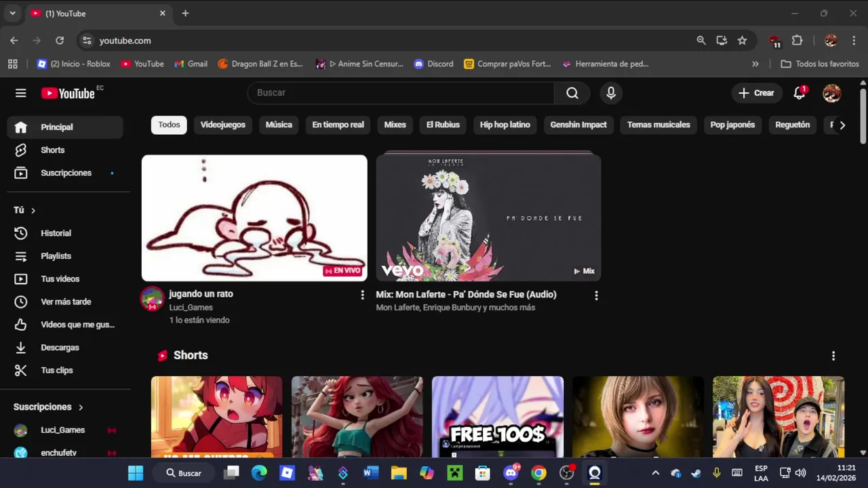The height and width of the screenshot is (488, 868).
Task: Select the Todos filter chip
Action: pos(169,125)
